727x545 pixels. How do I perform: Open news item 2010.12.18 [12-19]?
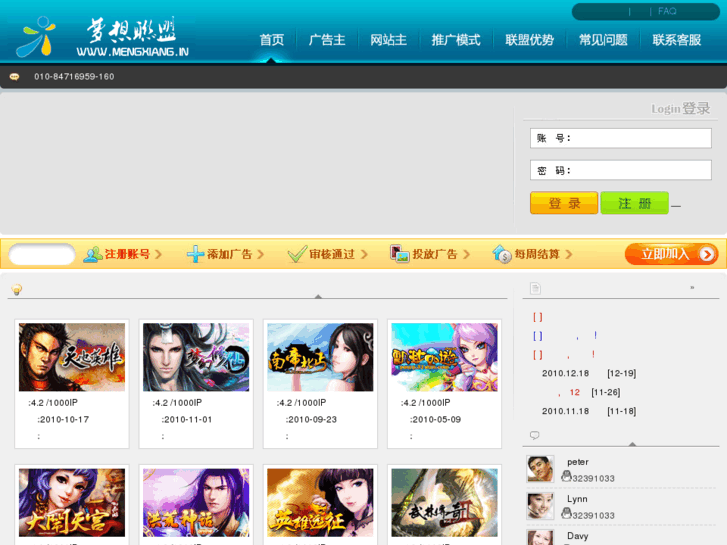[589, 373]
